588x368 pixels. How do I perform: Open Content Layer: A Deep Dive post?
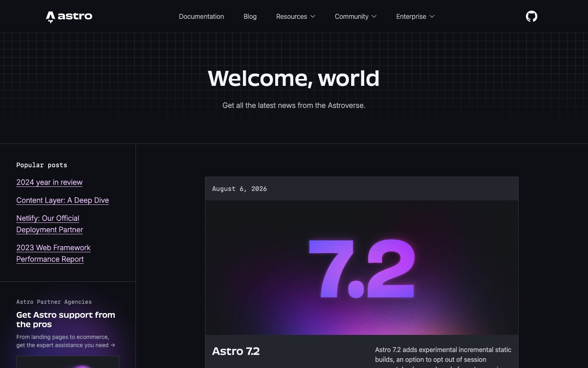[62, 200]
